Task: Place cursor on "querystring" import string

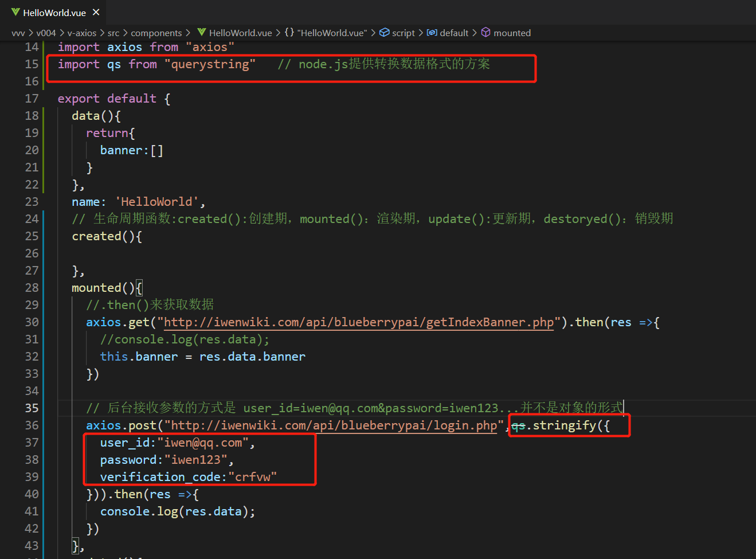Action: coord(210,64)
